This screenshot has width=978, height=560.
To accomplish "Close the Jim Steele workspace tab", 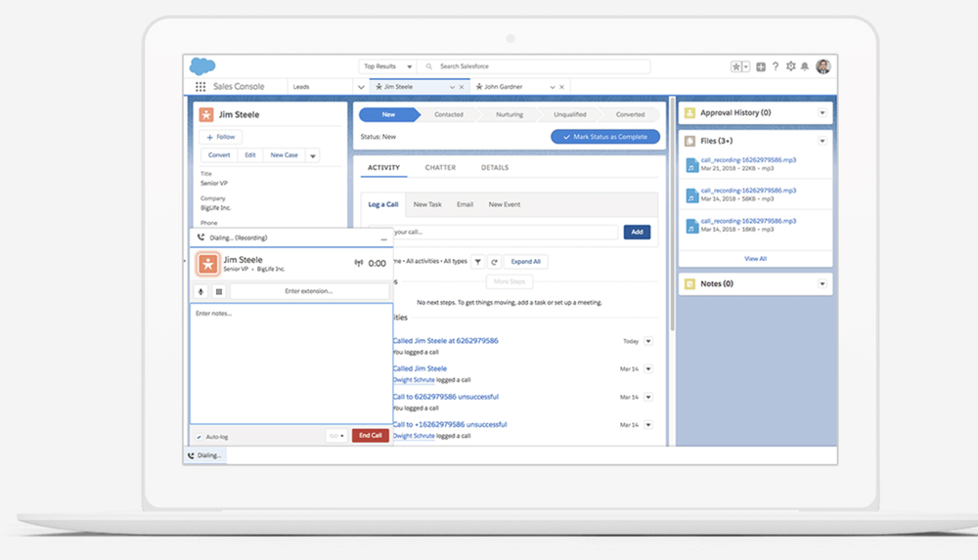I will pyautogui.click(x=462, y=87).
